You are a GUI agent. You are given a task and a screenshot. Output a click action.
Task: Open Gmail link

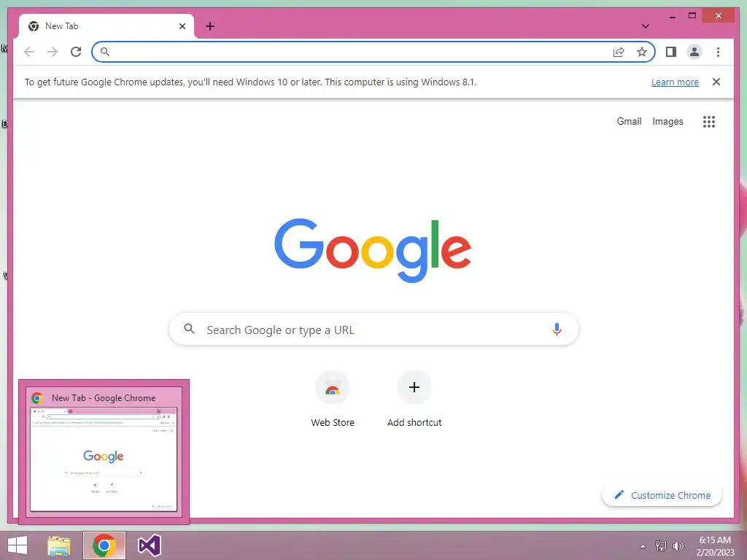click(629, 122)
